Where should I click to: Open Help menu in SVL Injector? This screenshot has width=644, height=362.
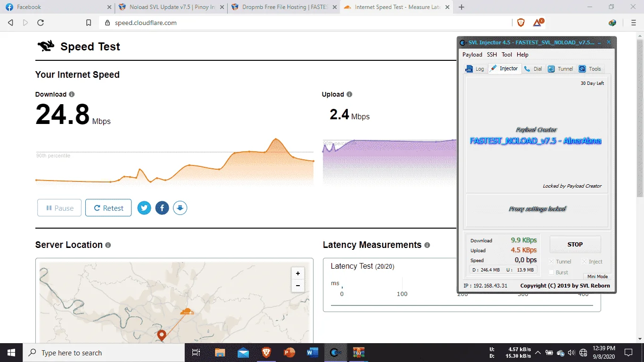click(x=522, y=55)
